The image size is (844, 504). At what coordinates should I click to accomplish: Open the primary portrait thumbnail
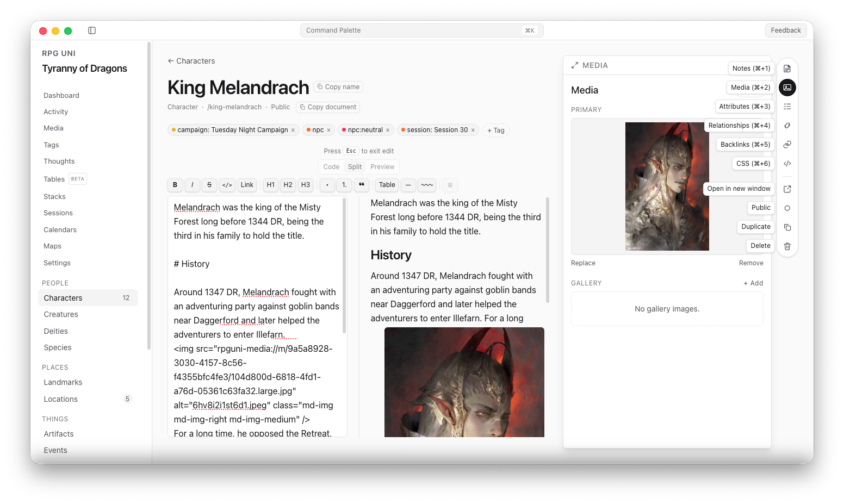click(667, 186)
